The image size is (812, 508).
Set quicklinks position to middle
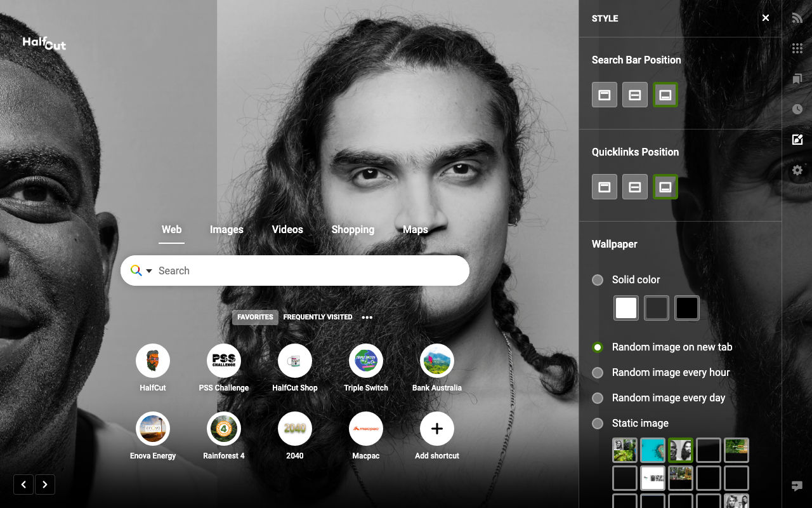(x=635, y=187)
